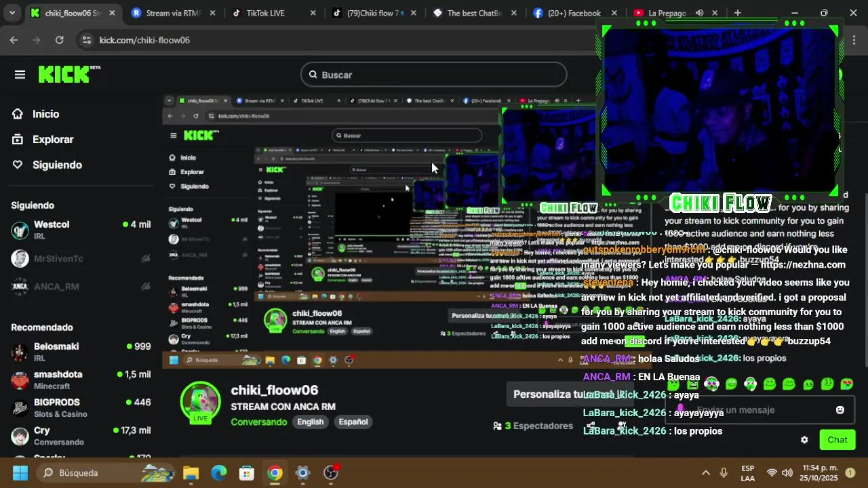Open Settings gear app in taskbar
868x488 pixels.
click(x=302, y=472)
